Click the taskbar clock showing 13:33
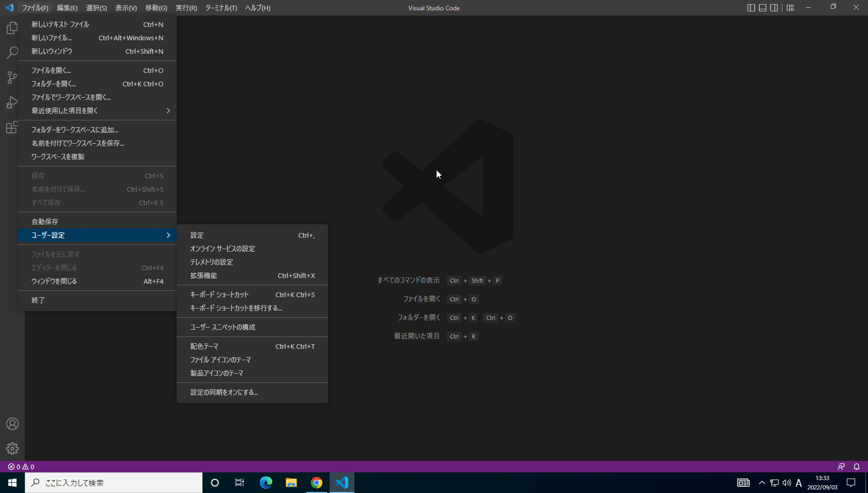 pos(823,483)
